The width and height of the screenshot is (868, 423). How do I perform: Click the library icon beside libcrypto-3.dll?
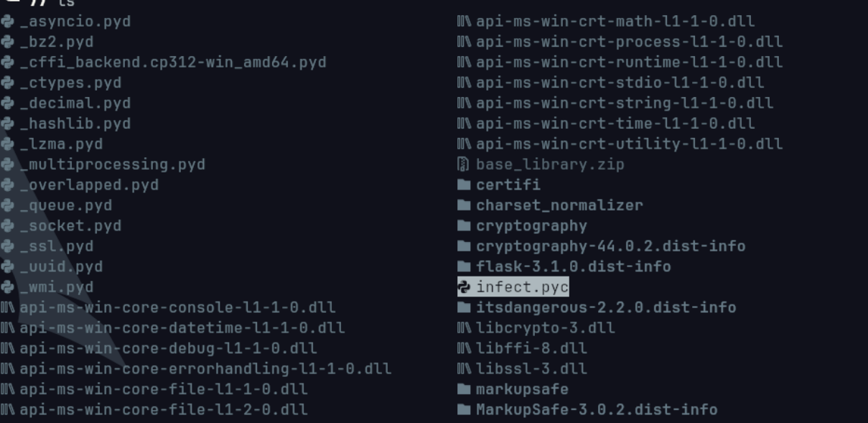coord(464,328)
